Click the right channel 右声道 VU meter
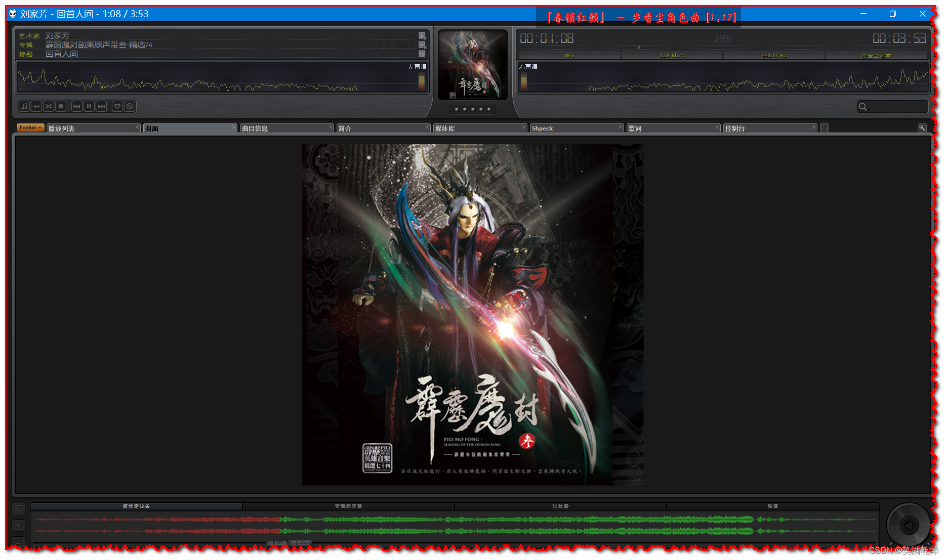The image size is (946, 560). 524,82
